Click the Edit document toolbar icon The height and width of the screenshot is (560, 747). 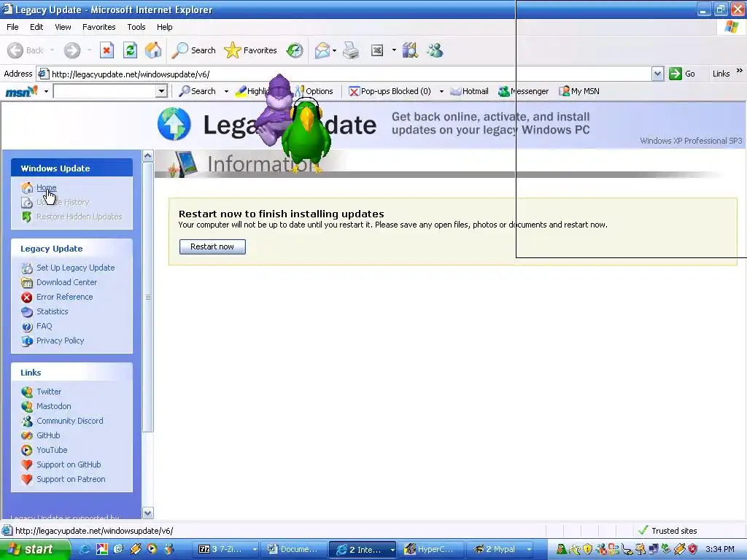coord(377,50)
